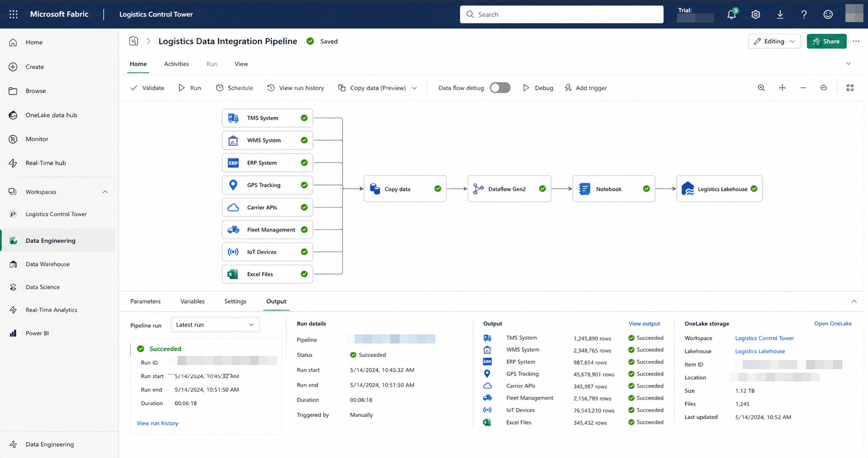Viewport: 868px width, 458px height.
Task: Open the Logistics Lakehouse storage link
Action: pyautogui.click(x=760, y=351)
